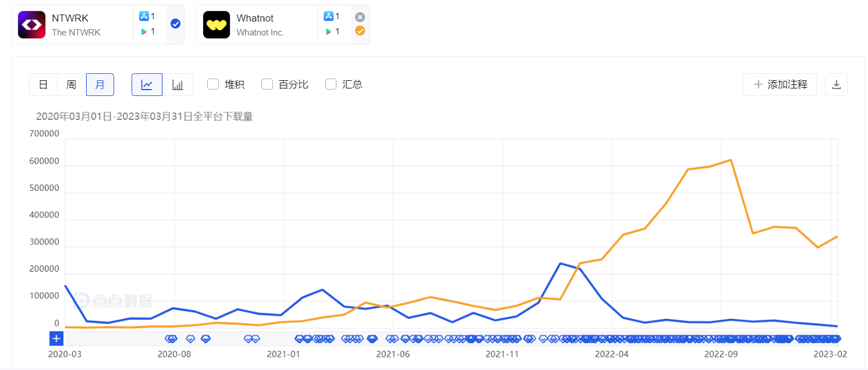Check the 汇总 (summary) checkbox

point(331,84)
